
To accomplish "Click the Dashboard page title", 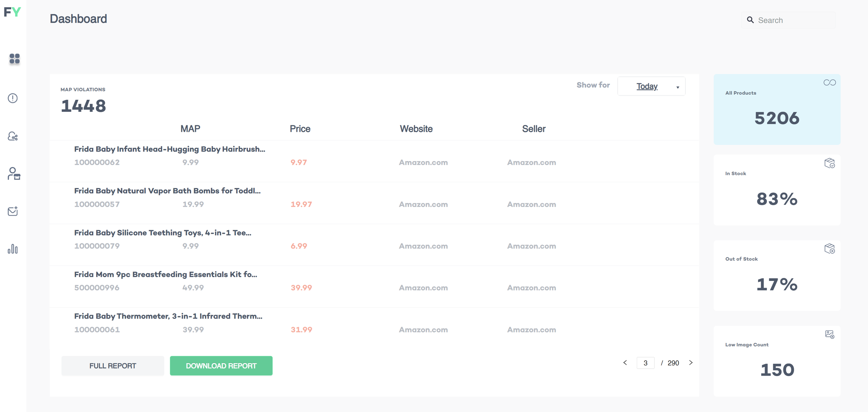I will [x=78, y=19].
